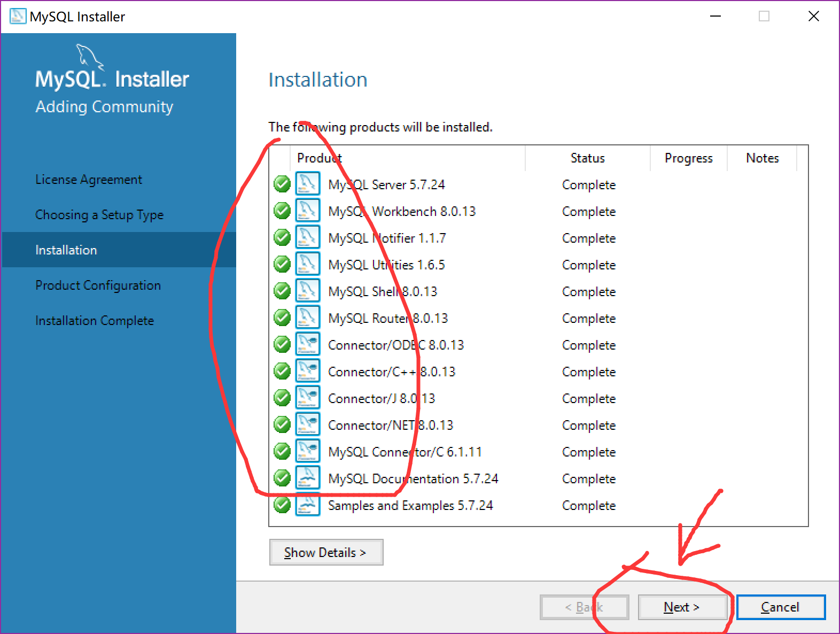Select the Product Configuration step
The width and height of the screenshot is (840, 634).
98,285
